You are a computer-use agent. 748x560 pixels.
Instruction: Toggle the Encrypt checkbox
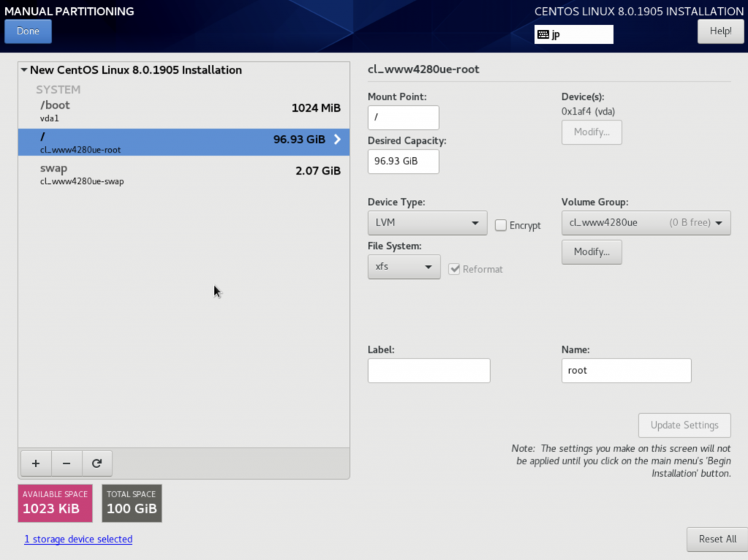tap(500, 225)
